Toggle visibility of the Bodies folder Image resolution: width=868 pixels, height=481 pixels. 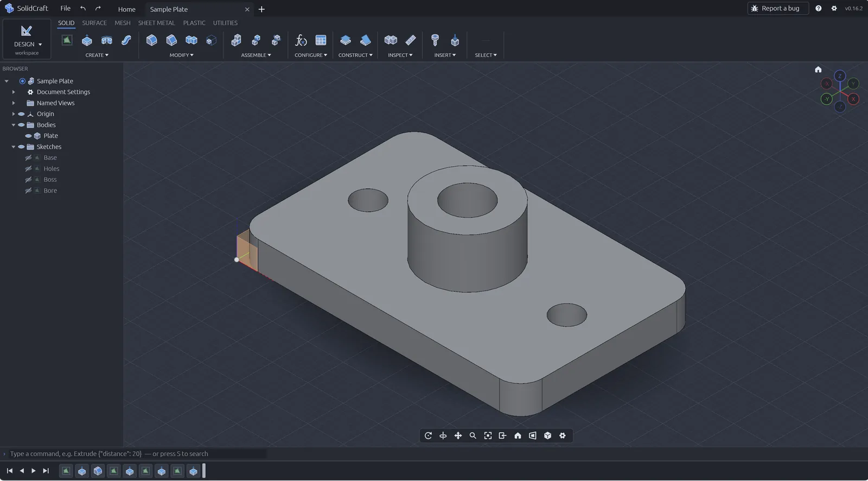click(21, 125)
